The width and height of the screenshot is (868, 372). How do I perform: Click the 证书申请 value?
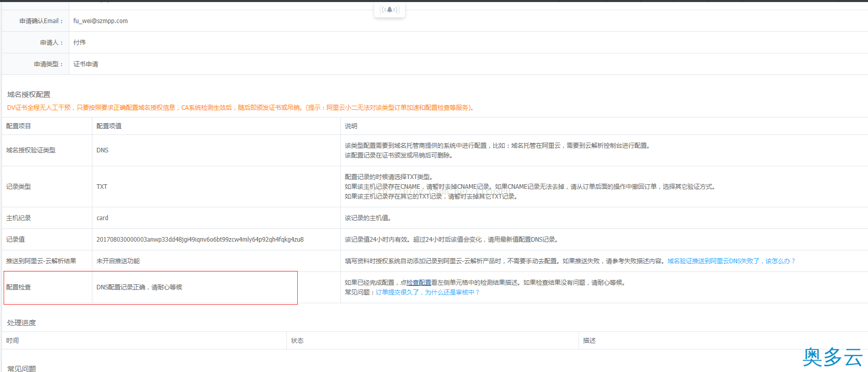coord(86,64)
